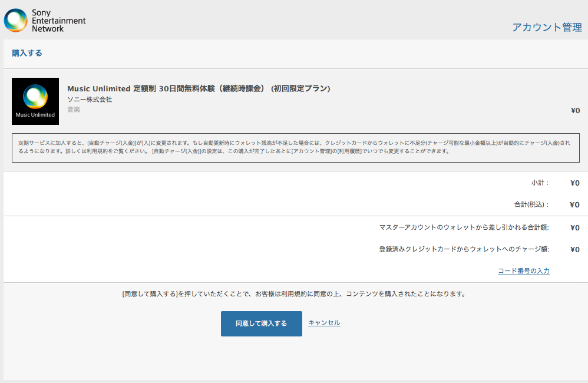This screenshot has width=588, height=383.
Task: Click the terms agreement sentence above the button
Action: click(x=295, y=293)
